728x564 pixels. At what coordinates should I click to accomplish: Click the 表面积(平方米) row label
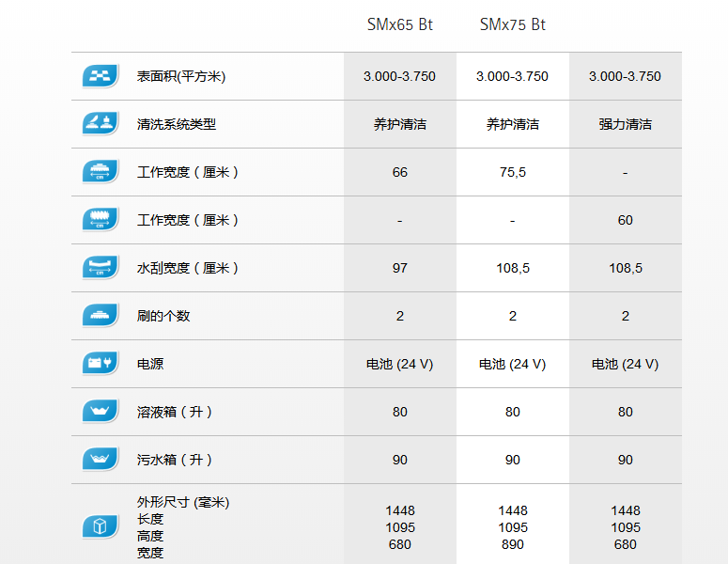[181, 76]
